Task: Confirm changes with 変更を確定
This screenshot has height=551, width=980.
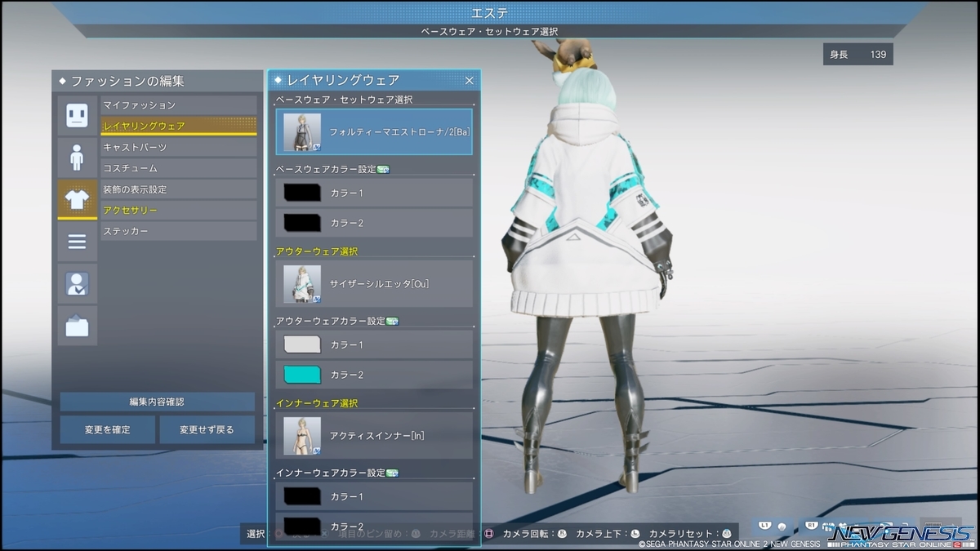Action: [x=107, y=429]
